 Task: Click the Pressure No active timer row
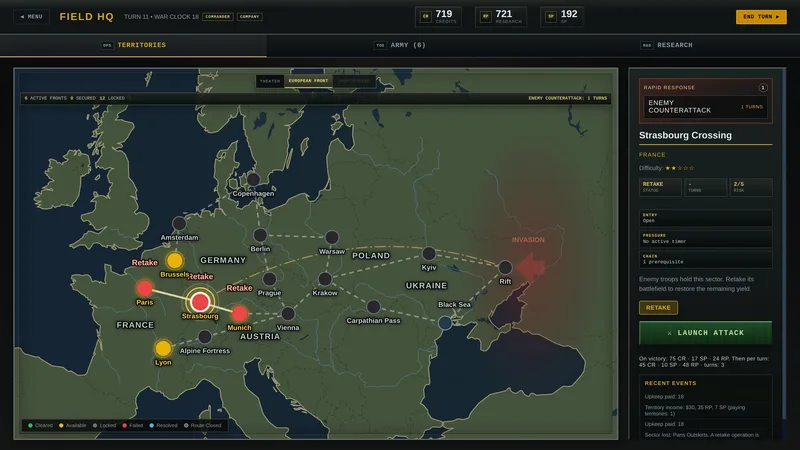pyautogui.click(x=705, y=239)
